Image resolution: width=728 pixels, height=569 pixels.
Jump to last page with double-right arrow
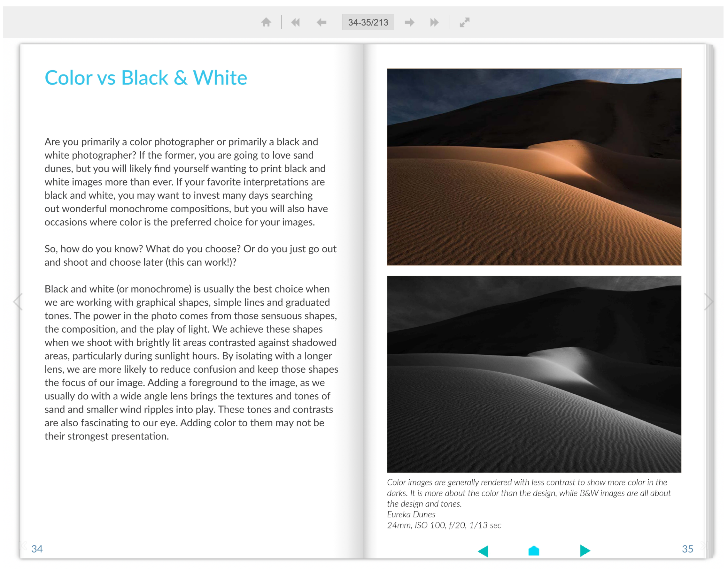tap(434, 22)
